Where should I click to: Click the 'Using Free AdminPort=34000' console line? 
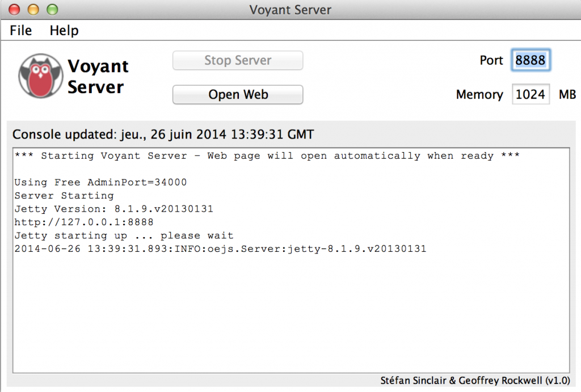pyautogui.click(x=100, y=182)
